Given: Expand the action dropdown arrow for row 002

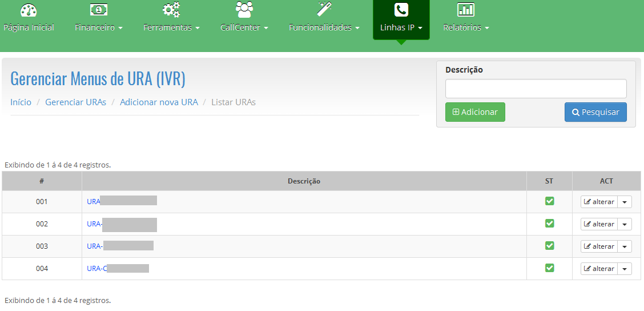Looking at the screenshot, I should coord(625,224).
